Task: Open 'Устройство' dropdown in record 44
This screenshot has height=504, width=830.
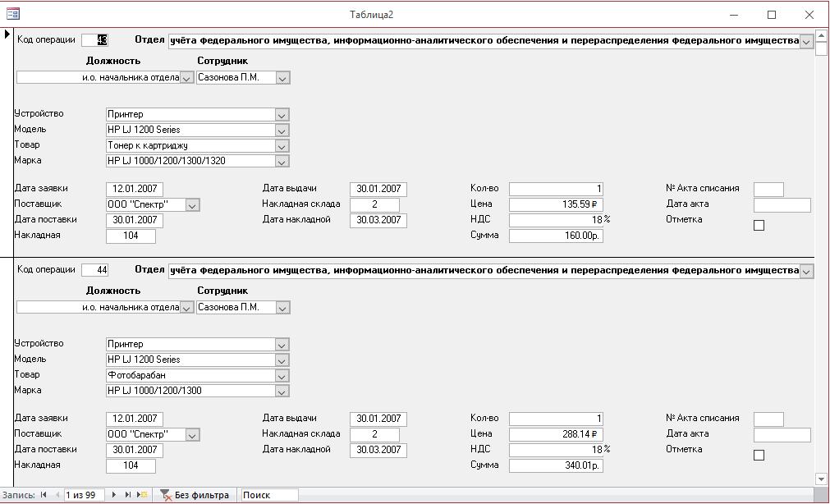Action: (x=282, y=345)
